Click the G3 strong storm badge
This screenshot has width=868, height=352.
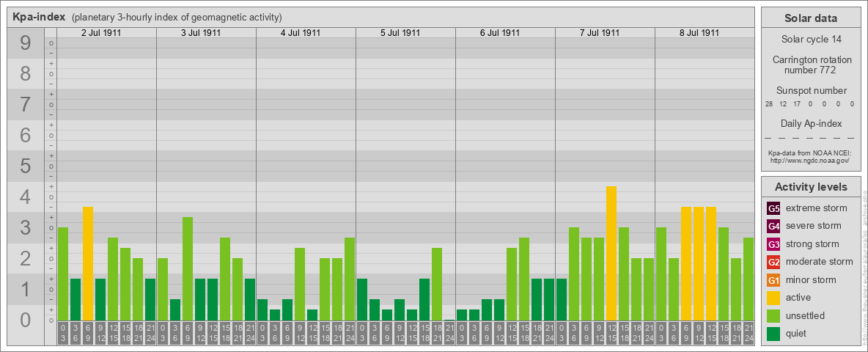[773, 244]
